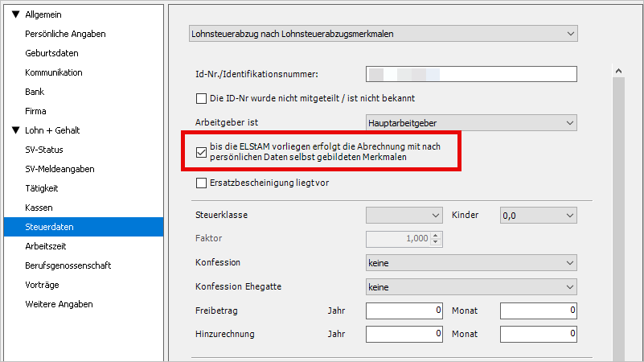Select Geburtsdaten in the sidebar
Screen dimensions: 644x362
[x=51, y=53]
